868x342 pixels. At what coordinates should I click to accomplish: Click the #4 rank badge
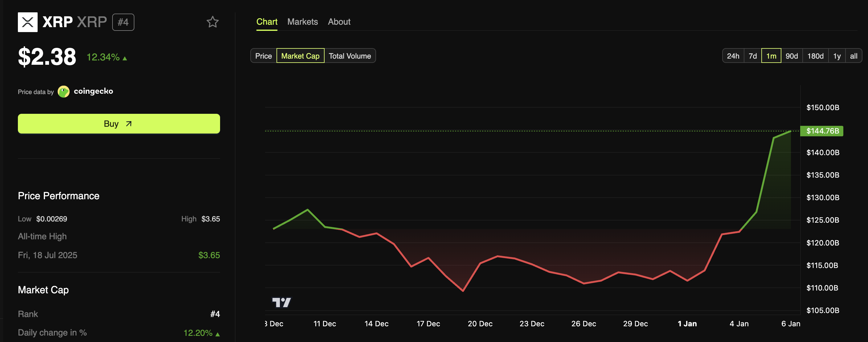(x=123, y=22)
